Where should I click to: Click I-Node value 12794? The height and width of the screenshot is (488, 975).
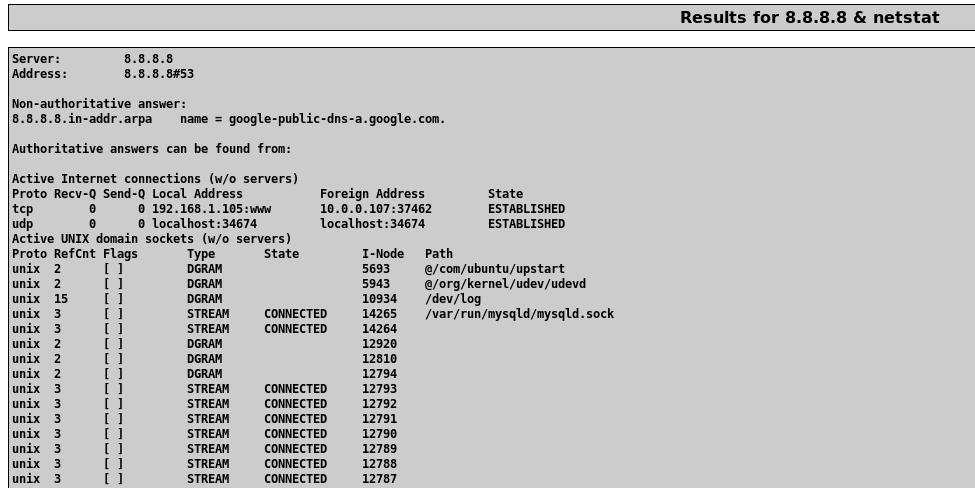coord(380,374)
